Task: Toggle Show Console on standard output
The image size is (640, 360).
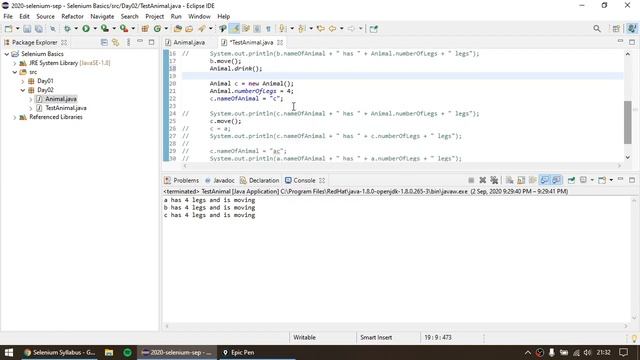Action: (544, 180)
